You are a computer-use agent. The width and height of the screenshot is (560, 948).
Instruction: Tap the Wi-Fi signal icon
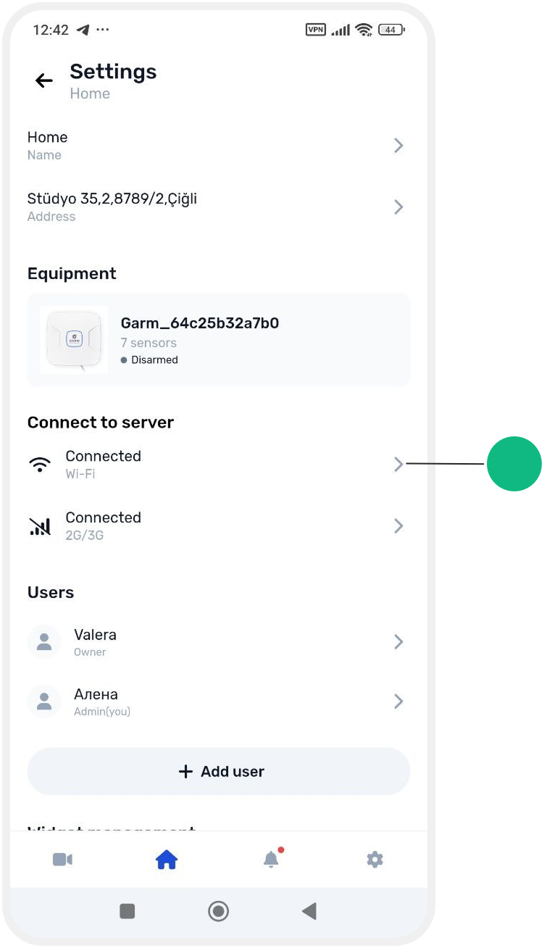tap(40, 465)
